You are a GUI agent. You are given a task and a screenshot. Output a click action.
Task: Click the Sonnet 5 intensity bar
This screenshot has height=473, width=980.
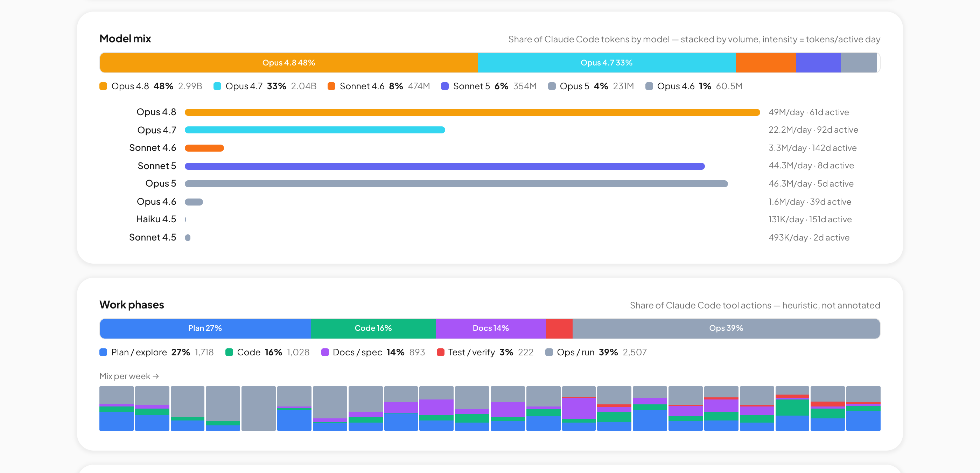coord(445,166)
